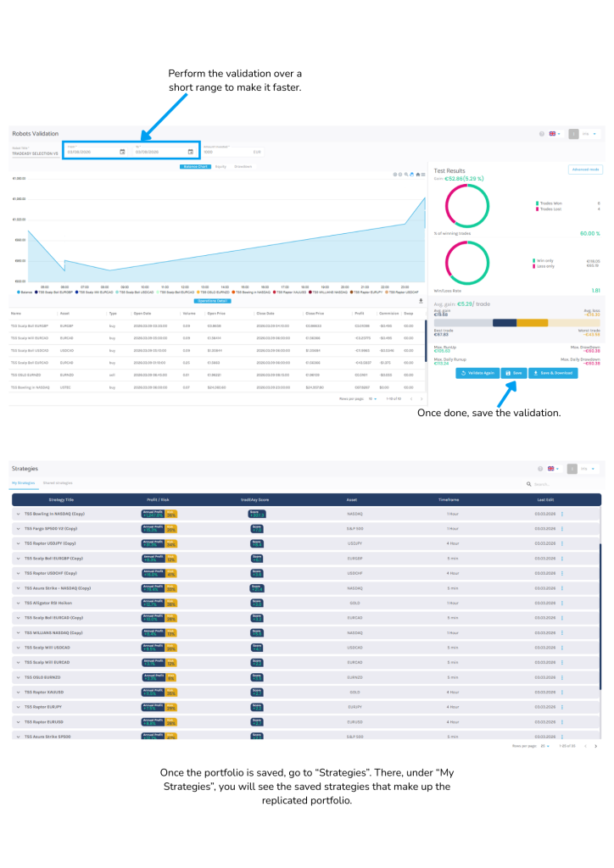Switch to the Shared strategies tab
The height and width of the screenshot is (868, 614).
(57, 483)
